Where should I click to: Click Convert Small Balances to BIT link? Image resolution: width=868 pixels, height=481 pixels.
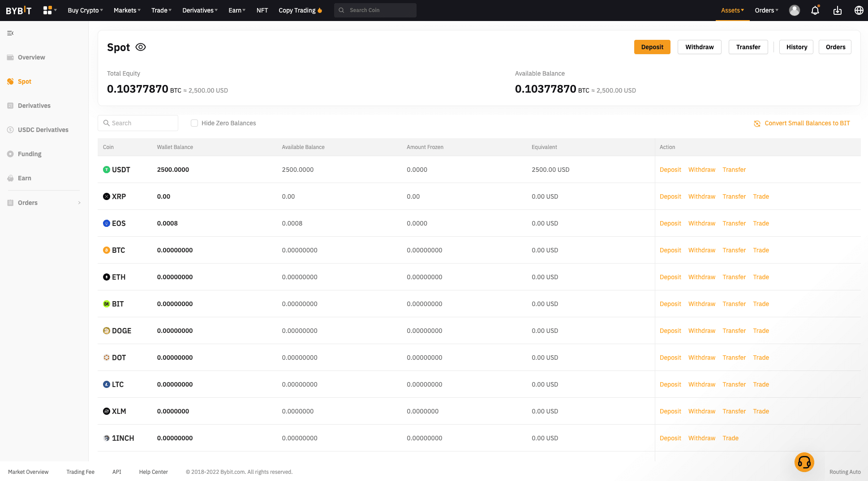pyautogui.click(x=807, y=123)
